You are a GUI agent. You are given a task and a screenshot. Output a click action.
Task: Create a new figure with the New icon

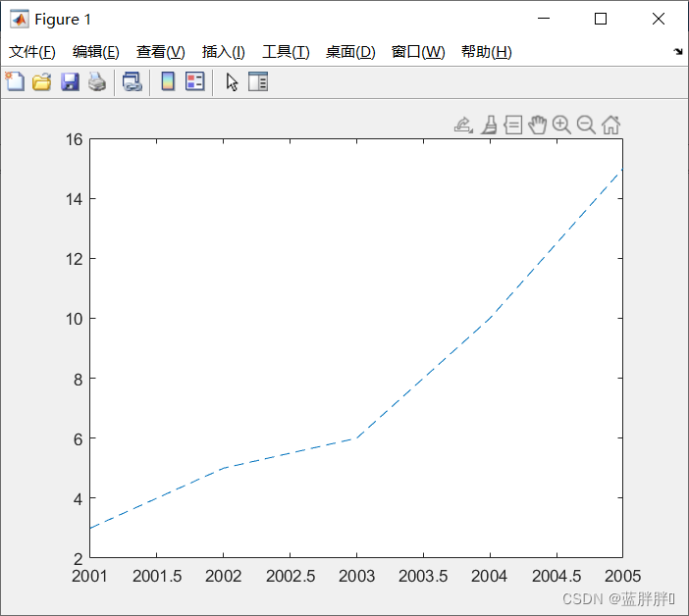(16, 81)
